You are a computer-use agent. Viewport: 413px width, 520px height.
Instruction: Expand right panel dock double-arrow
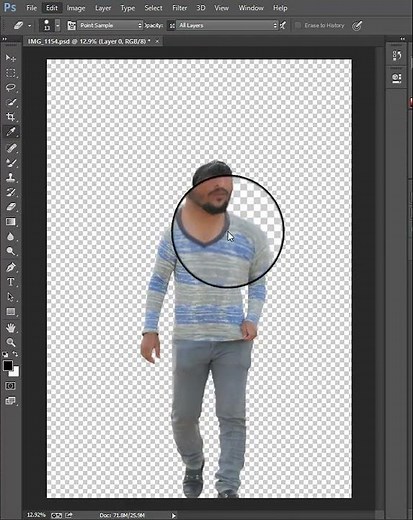[x=402, y=39]
